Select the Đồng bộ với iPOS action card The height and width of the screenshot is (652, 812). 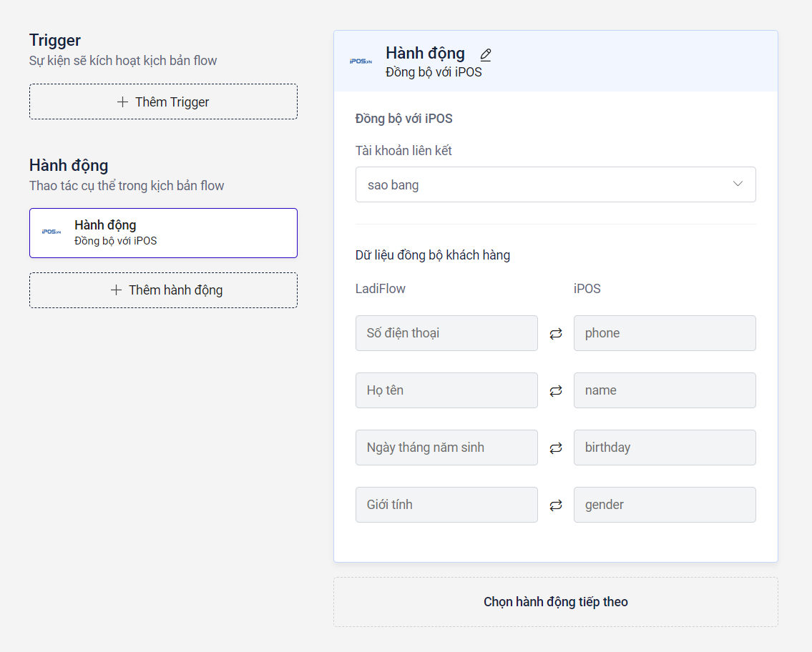[163, 233]
